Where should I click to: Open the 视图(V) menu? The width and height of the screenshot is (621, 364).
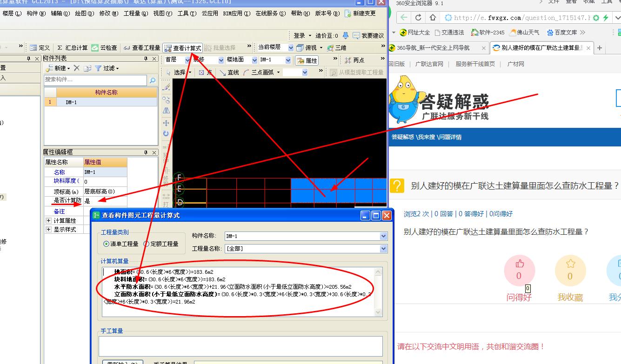pos(162,13)
